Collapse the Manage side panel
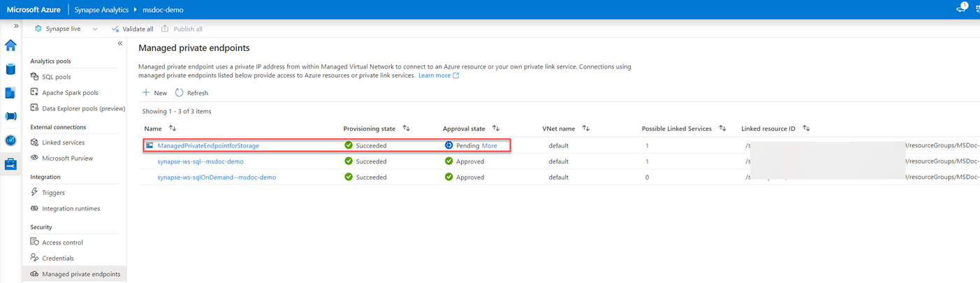This screenshot has height=283, width=980. point(120,43)
